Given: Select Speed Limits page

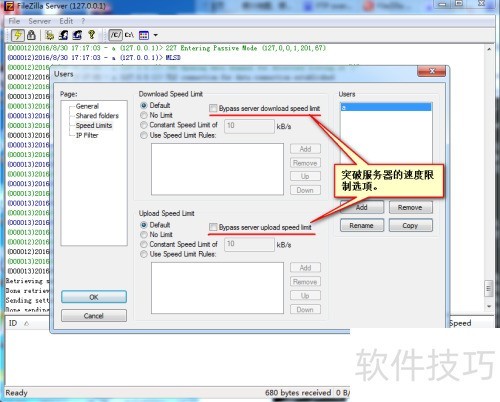Looking at the screenshot, I should point(94,125).
